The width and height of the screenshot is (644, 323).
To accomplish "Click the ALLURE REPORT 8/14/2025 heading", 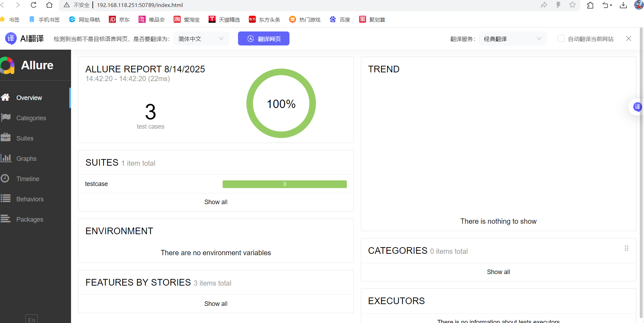I will point(145,69).
